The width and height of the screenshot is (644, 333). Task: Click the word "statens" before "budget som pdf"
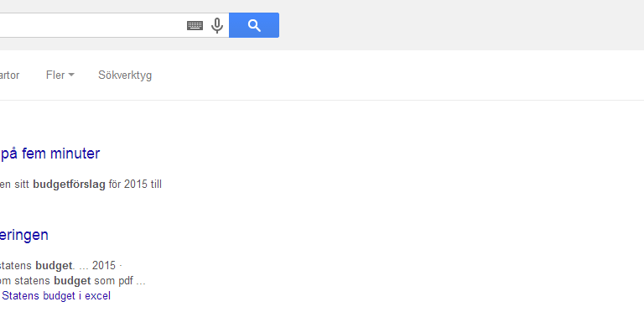33,281
